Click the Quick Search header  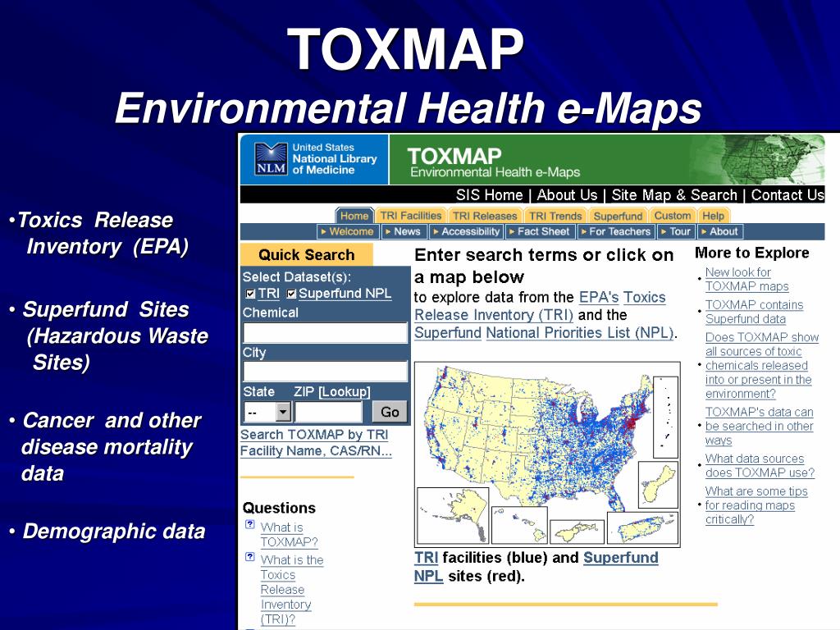point(307,254)
